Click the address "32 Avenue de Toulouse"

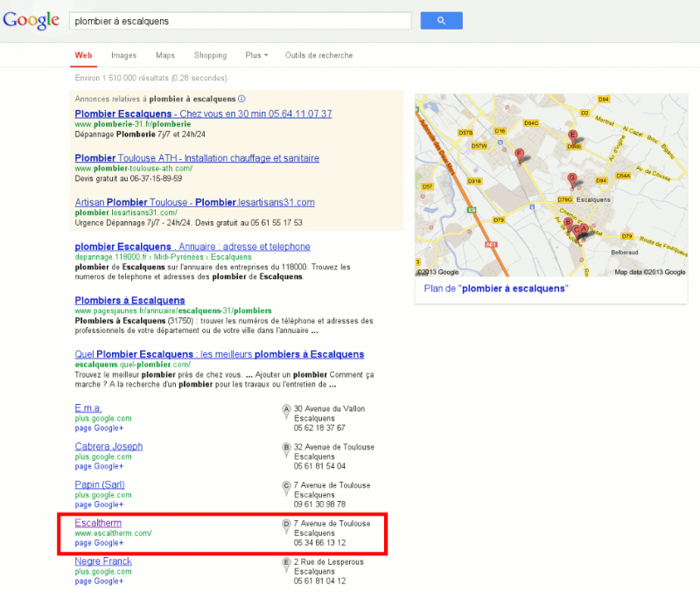click(334, 447)
